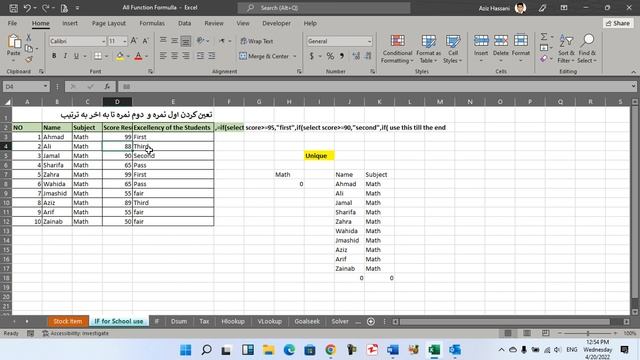Expand the formula bar
This screenshot has height=360, width=640.
pyautogui.click(x=633, y=86)
